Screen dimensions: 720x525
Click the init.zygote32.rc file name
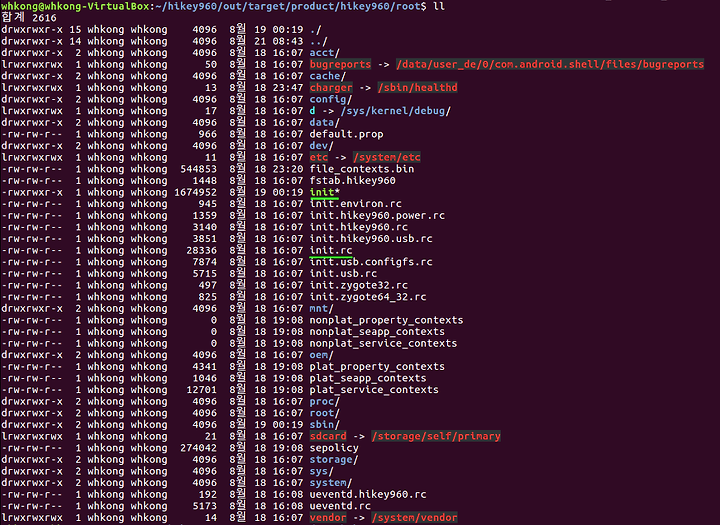pyautogui.click(x=359, y=285)
